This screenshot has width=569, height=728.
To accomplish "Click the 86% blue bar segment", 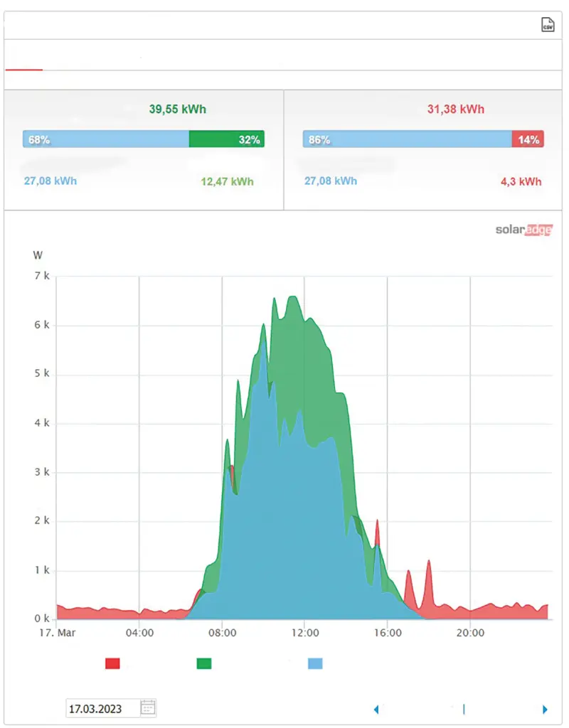I will [x=407, y=139].
